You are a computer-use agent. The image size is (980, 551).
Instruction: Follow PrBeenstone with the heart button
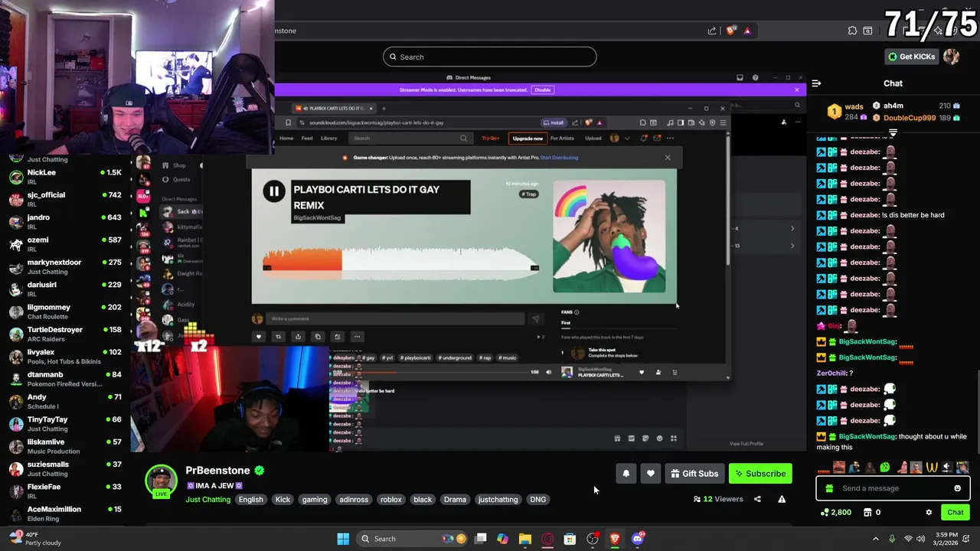coord(651,474)
